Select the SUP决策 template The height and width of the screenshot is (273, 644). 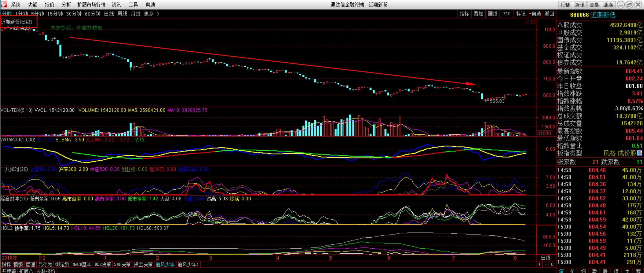122,265
